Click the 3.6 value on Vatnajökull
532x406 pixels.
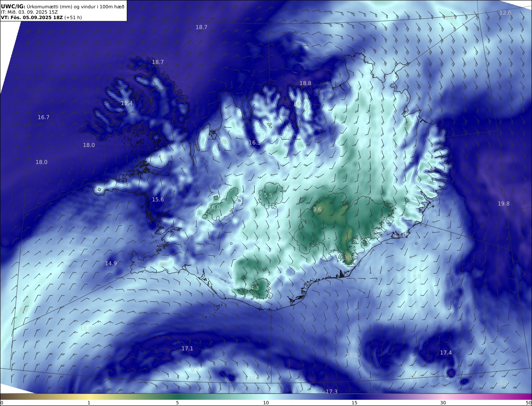point(317,210)
